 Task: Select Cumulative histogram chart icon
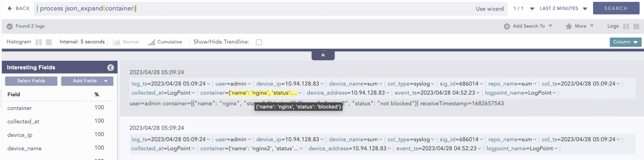151,42
